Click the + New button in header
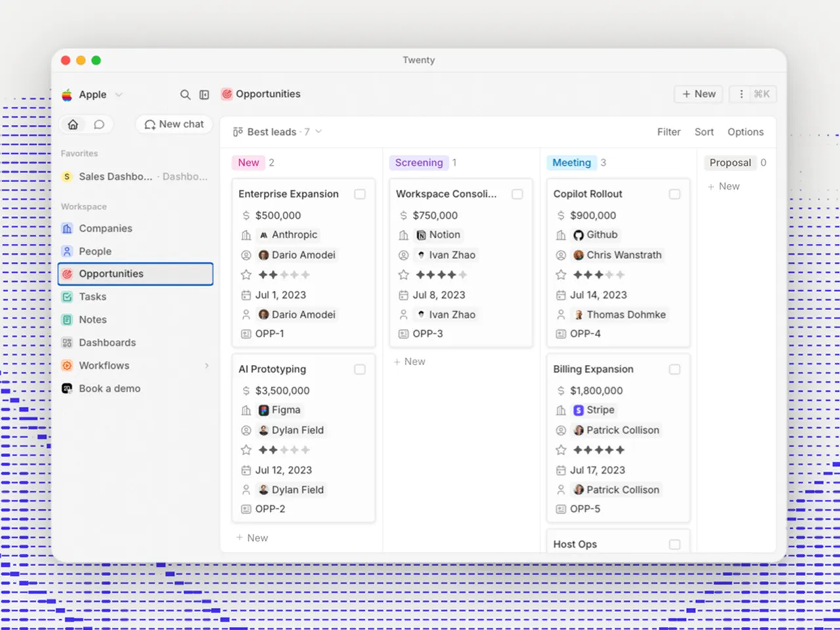Viewport: 840px width, 630px height. [x=698, y=94]
